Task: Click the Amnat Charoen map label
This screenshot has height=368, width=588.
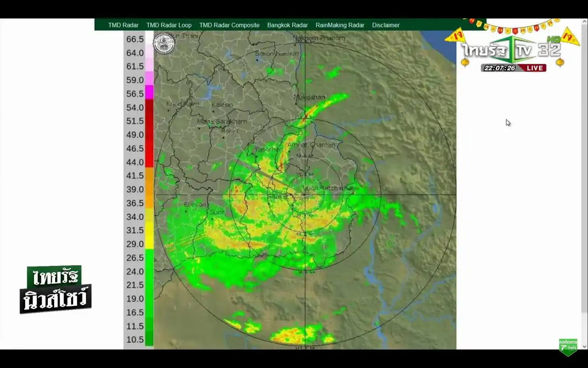Action: [x=311, y=145]
